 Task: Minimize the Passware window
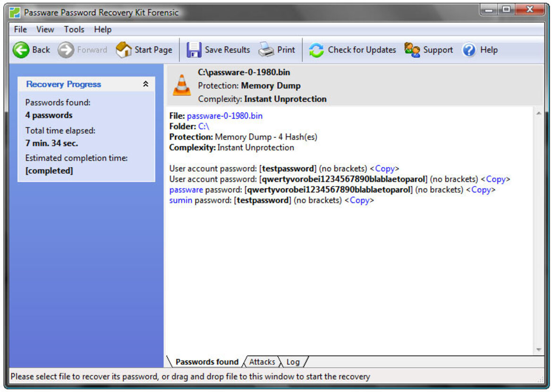click(x=489, y=10)
